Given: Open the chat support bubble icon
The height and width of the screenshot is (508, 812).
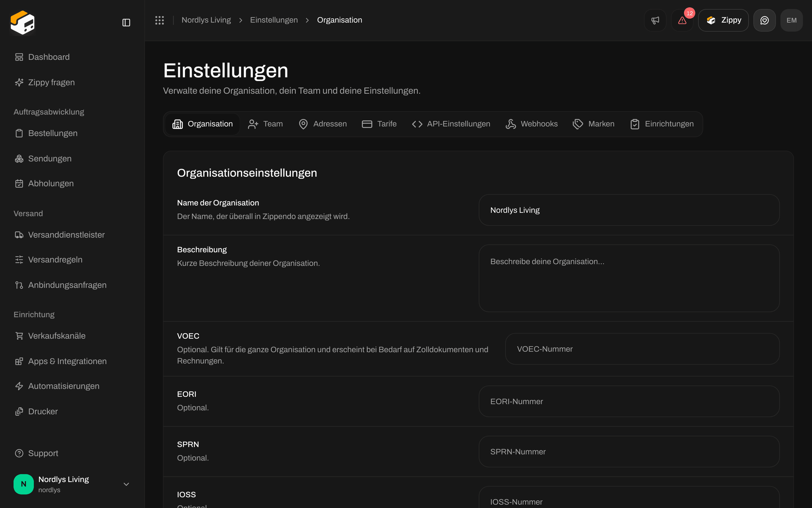Looking at the screenshot, I should [x=764, y=20].
